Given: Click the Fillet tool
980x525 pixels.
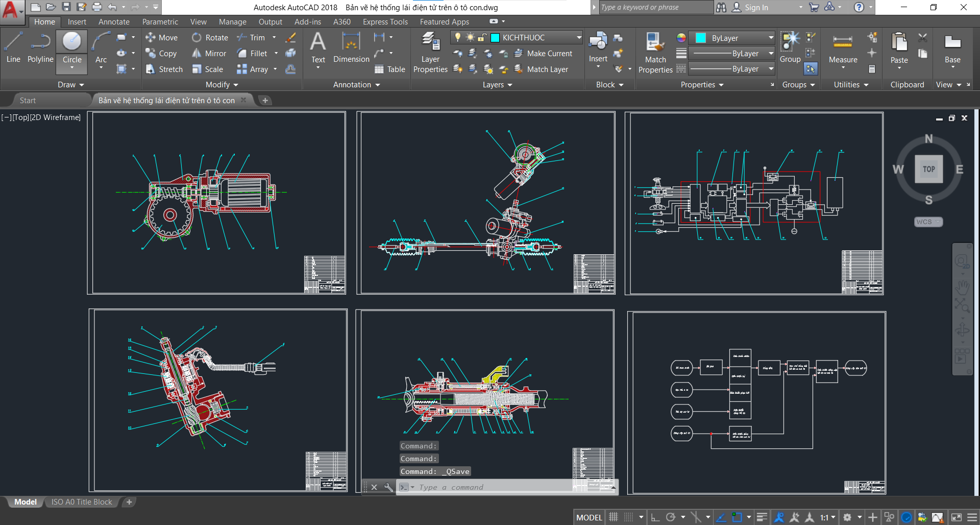Looking at the screenshot, I should pyautogui.click(x=252, y=53).
